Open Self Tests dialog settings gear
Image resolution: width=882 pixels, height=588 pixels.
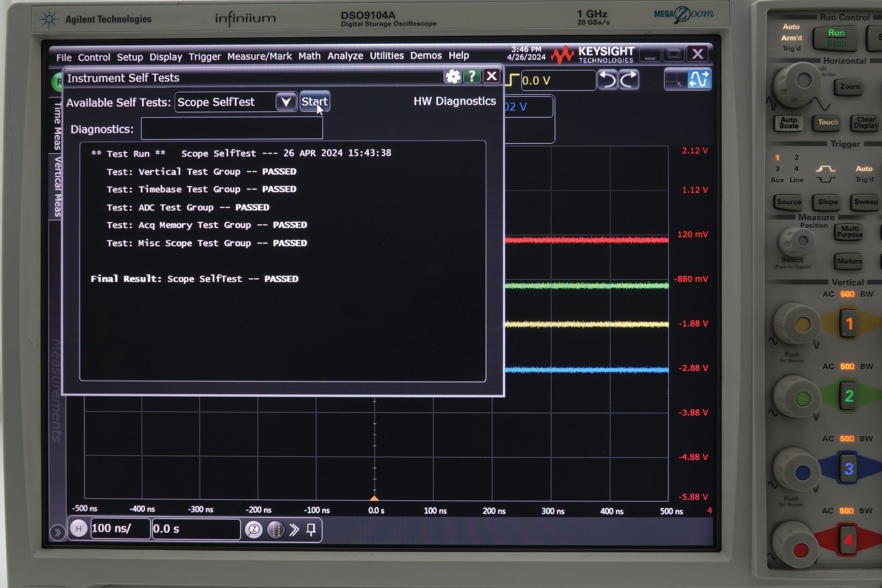(x=453, y=76)
